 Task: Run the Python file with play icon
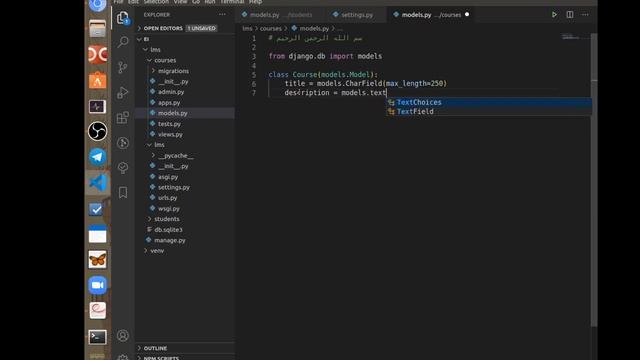(554, 15)
